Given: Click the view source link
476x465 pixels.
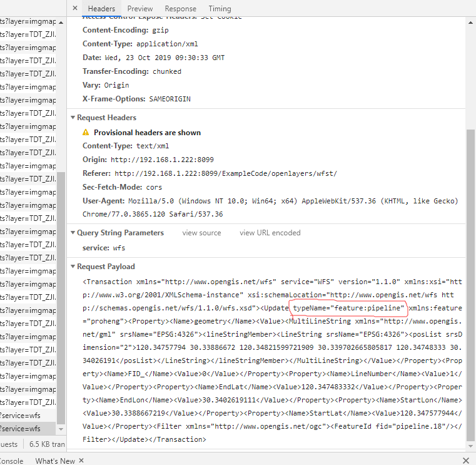Looking at the screenshot, I should click(201, 233).
